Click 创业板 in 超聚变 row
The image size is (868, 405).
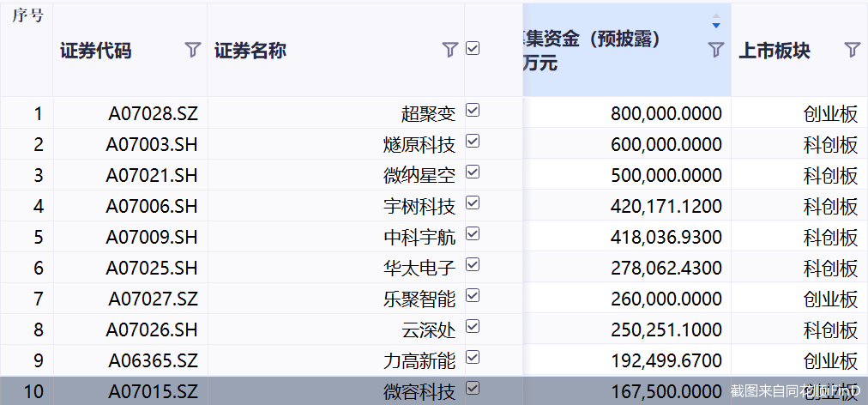tap(830, 113)
